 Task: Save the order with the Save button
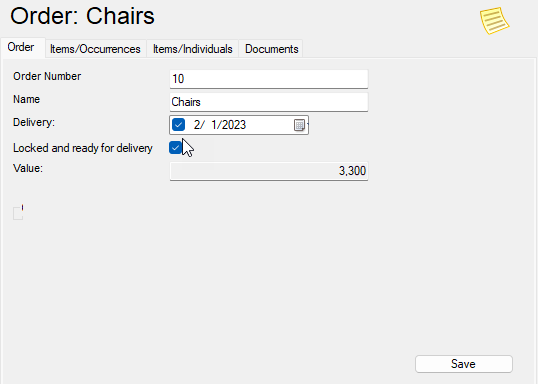pos(464,364)
